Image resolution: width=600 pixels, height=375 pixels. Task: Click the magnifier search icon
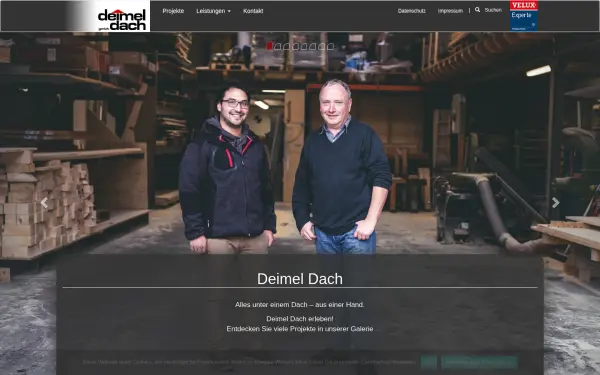(477, 10)
